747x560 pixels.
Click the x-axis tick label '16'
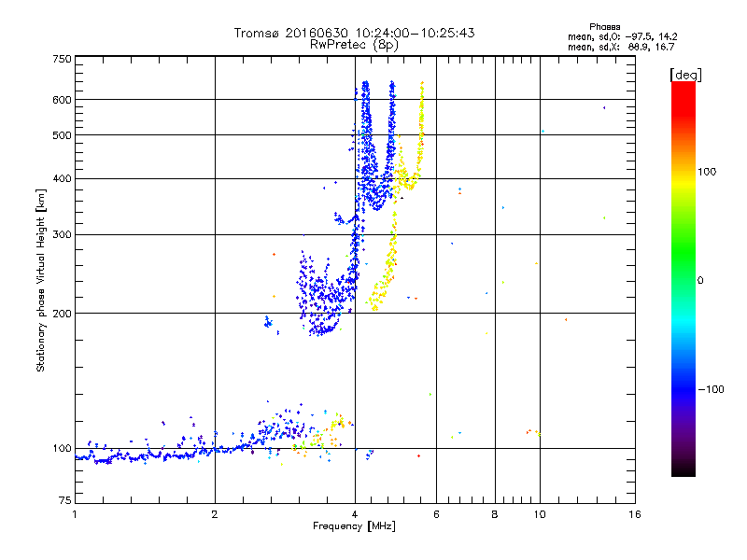coord(635,514)
